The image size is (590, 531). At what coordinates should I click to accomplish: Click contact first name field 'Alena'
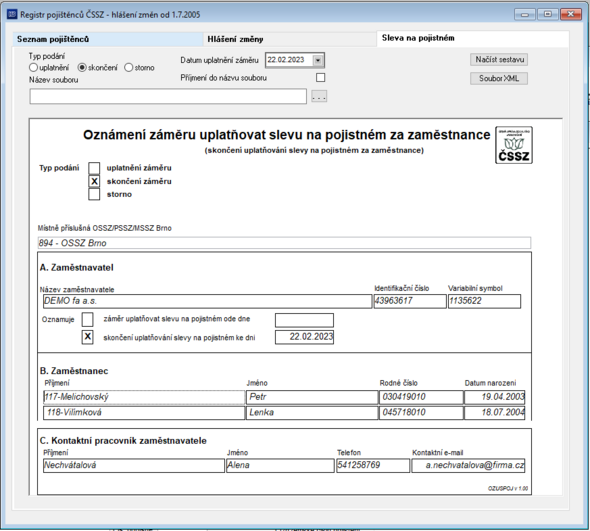click(x=280, y=466)
